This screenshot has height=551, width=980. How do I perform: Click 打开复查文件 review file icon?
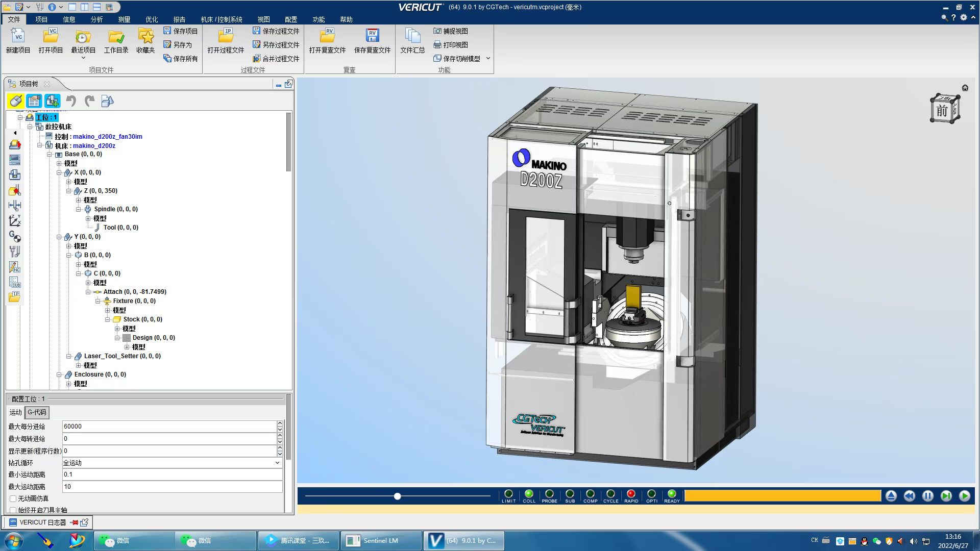(327, 37)
